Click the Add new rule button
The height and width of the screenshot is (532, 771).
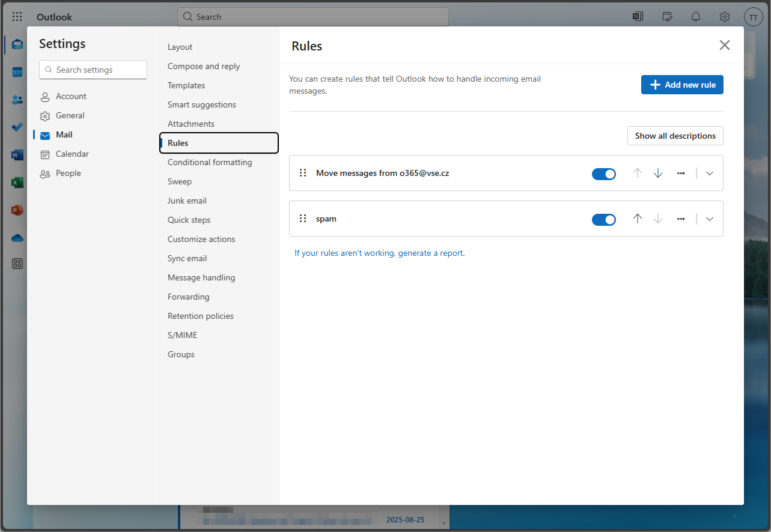click(x=682, y=85)
